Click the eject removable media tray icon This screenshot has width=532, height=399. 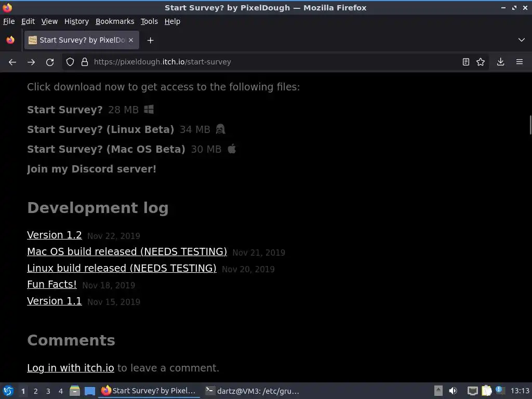pyautogui.click(x=438, y=391)
